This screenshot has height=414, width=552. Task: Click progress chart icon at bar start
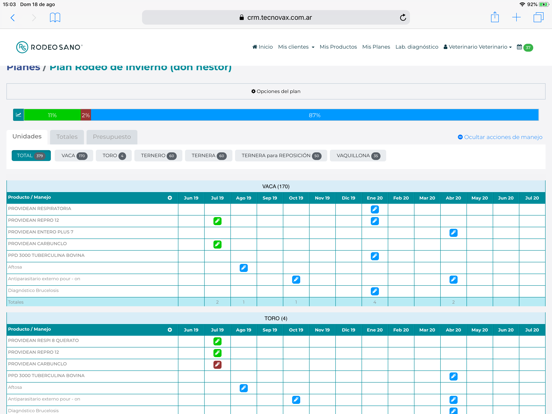click(19, 115)
